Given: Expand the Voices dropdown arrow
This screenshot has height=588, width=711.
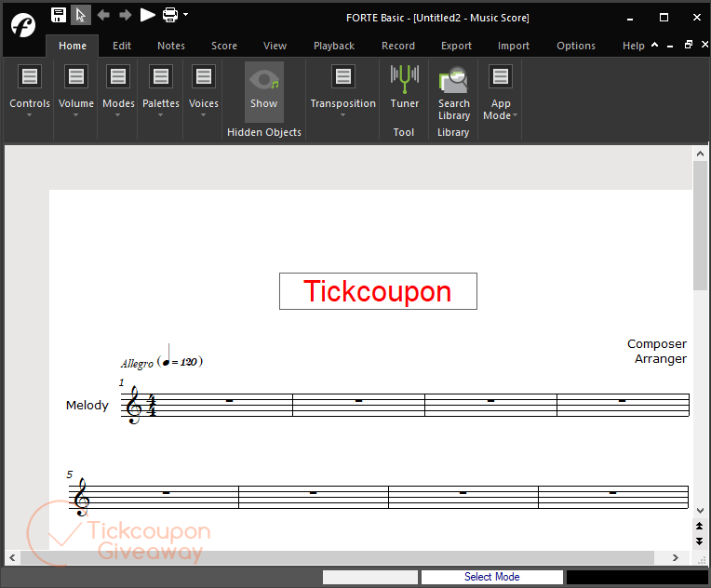Looking at the screenshot, I should 203,115.
